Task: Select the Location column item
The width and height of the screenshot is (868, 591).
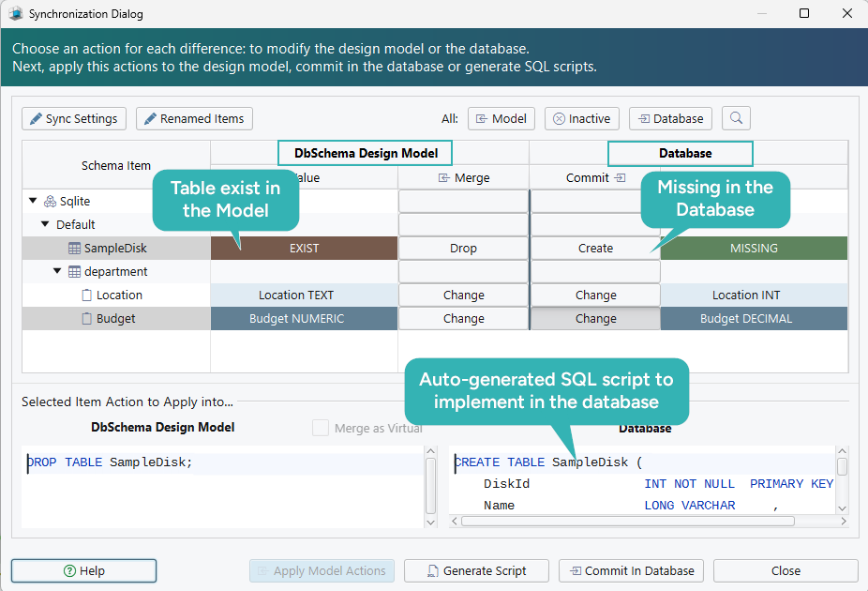Action: [x=119, y=295]
